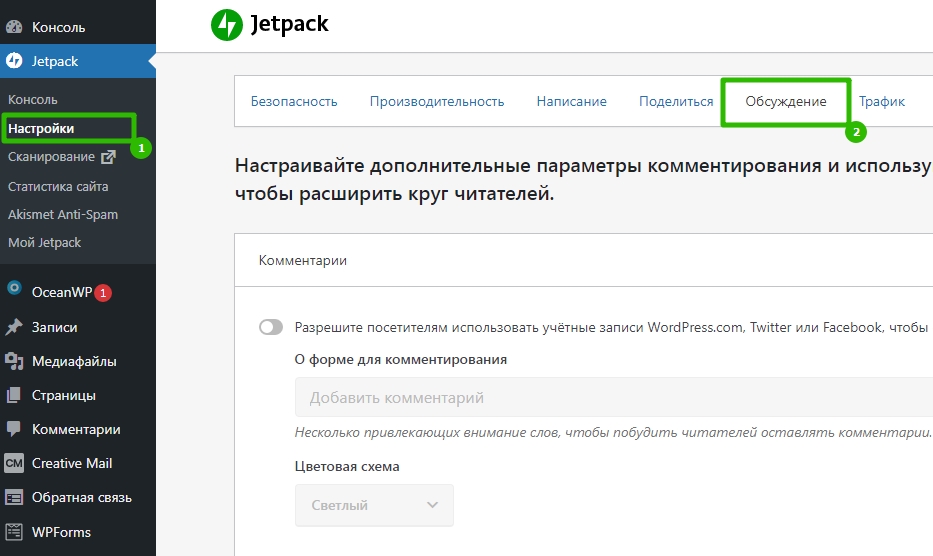Click the green Jetpack logo in header
The width and height of the screenshot is (933, 556).
click(x=227, y=25)
